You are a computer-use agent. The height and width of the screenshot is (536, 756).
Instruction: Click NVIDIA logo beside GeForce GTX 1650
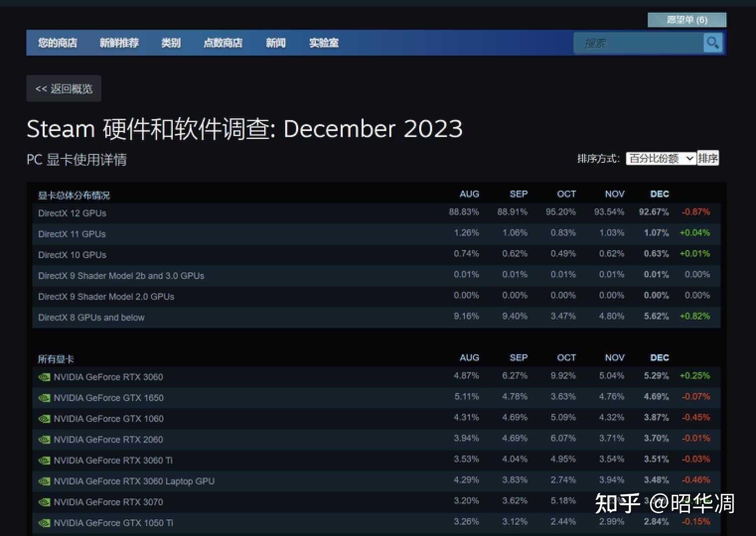click(x=44, y=398)
